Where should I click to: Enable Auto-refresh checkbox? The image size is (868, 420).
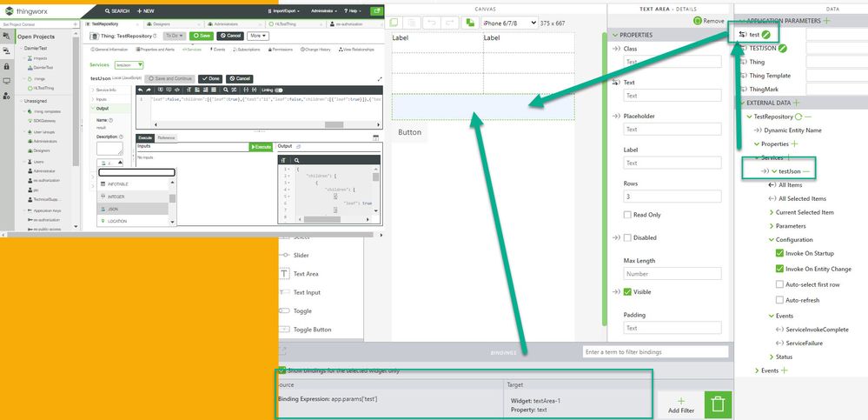[779, 300]
